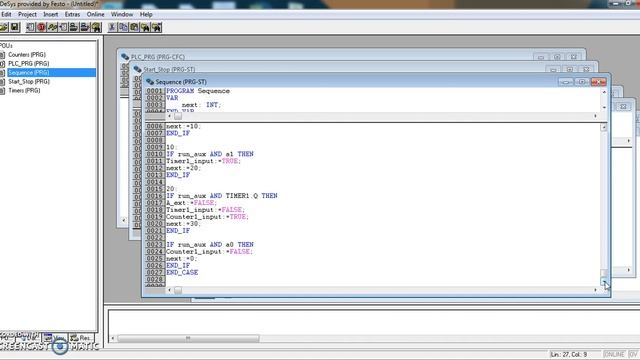The height and width of the screenshot is (360, 640).
Task: Click the red Stop toolbar icon
Action: click(x=41, y=27)
